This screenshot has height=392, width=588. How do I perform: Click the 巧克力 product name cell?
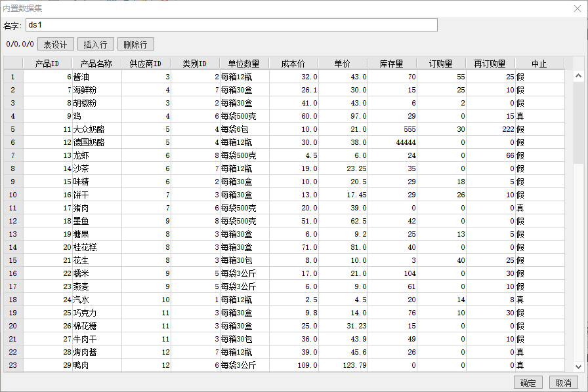96,313
